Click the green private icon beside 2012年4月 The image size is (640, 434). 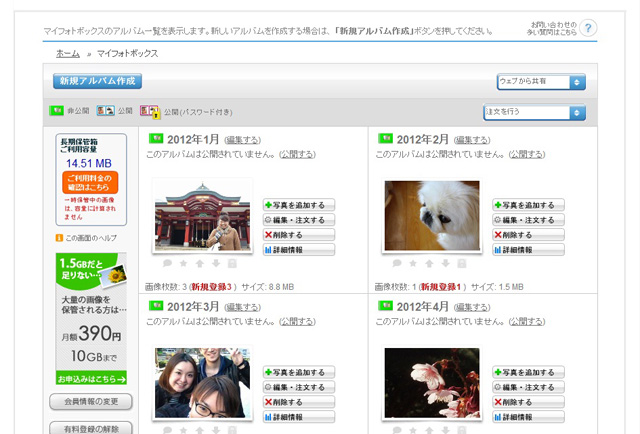click(x=385, y=306)
